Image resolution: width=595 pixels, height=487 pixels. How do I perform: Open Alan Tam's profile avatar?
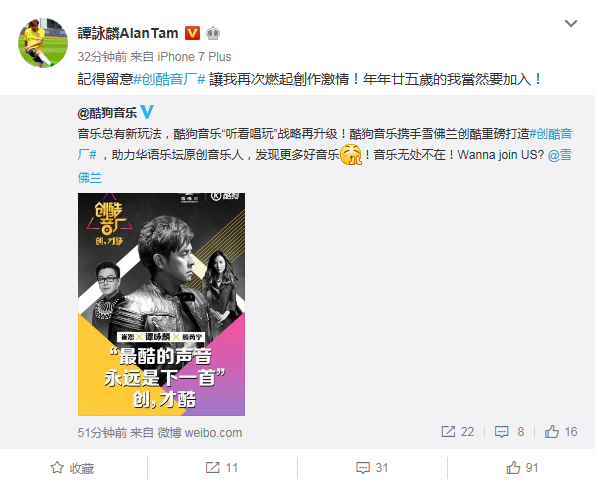coord(43,43)
